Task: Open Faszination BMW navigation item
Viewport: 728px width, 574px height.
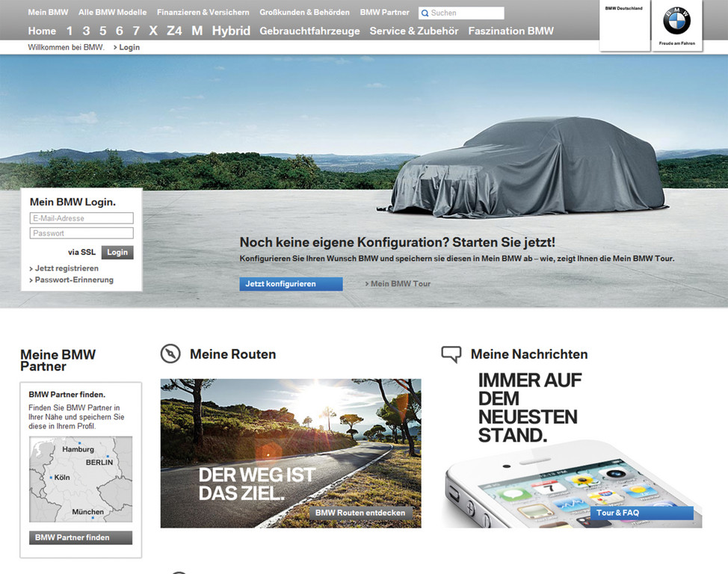Action: coord(510,31)
